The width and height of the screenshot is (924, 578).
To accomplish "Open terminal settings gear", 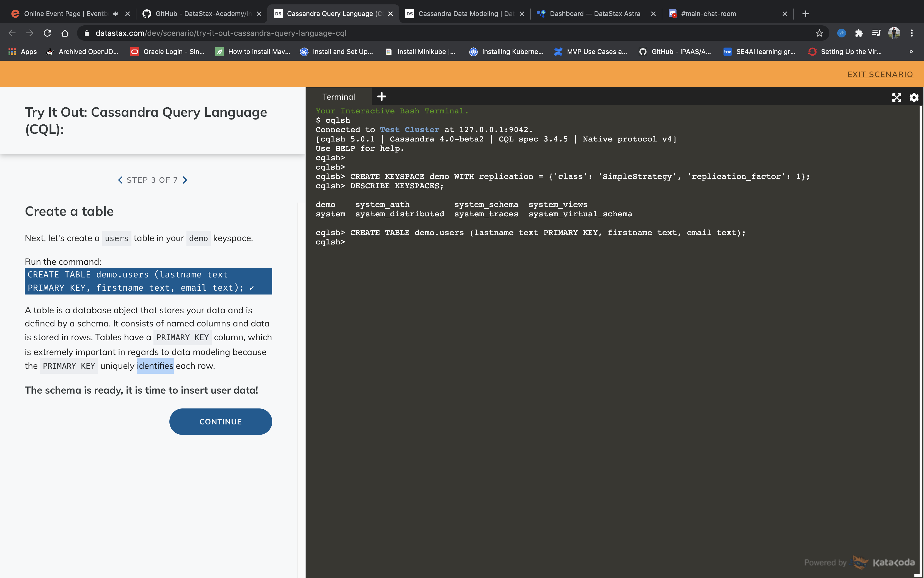I will [x=914, y=97].
